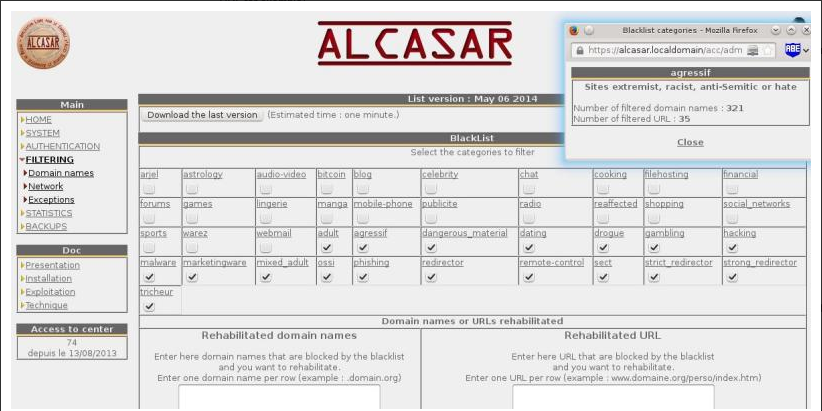Click the round pin button in popup title bar
822x411 pixels.
589,30
